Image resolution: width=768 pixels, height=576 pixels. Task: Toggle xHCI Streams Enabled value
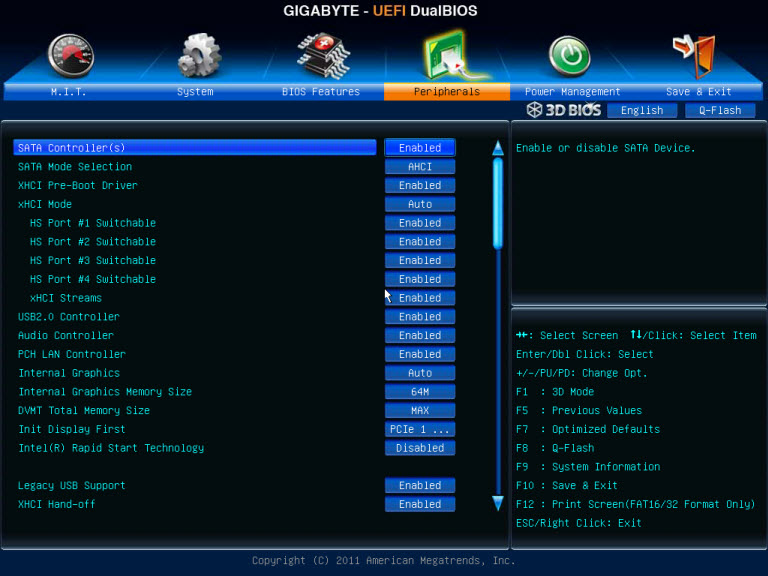click(420, 298)
